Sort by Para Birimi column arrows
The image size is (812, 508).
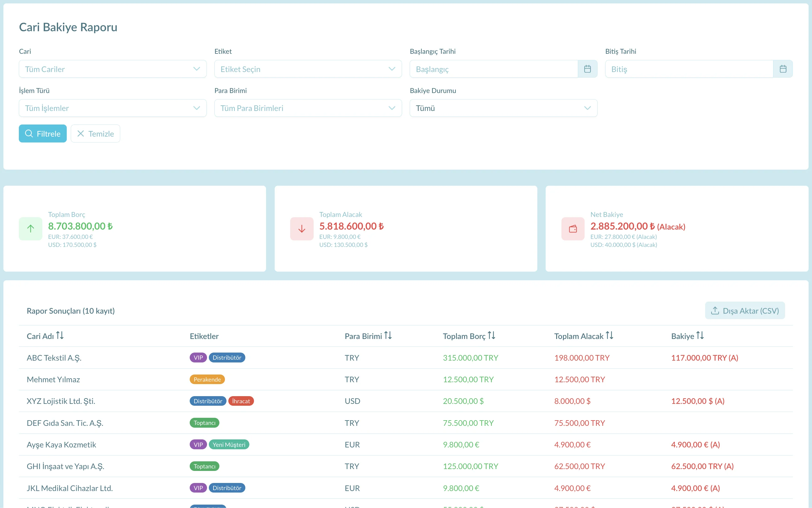(x=388, y=335)
